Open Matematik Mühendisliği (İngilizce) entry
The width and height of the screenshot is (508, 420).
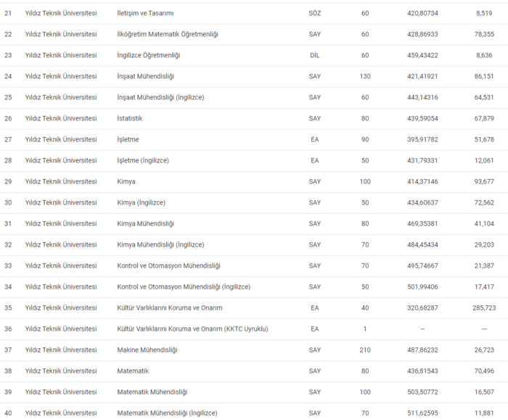point(167,413)
